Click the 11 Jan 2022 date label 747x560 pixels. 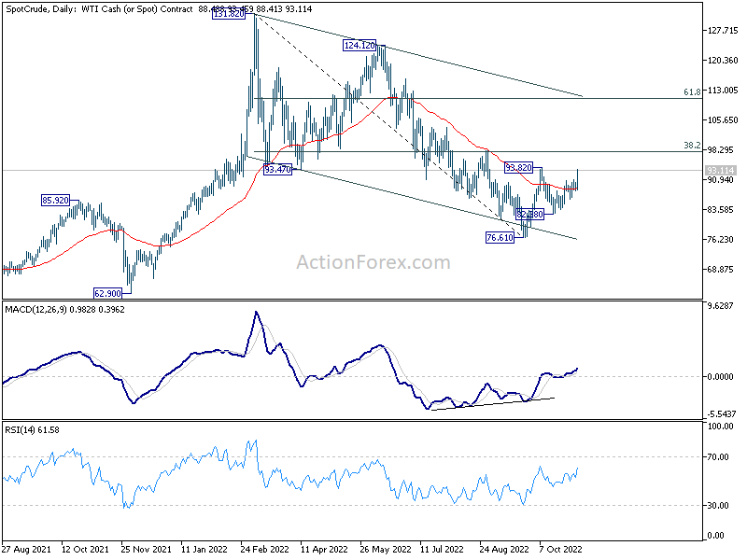tap(204, 550)
